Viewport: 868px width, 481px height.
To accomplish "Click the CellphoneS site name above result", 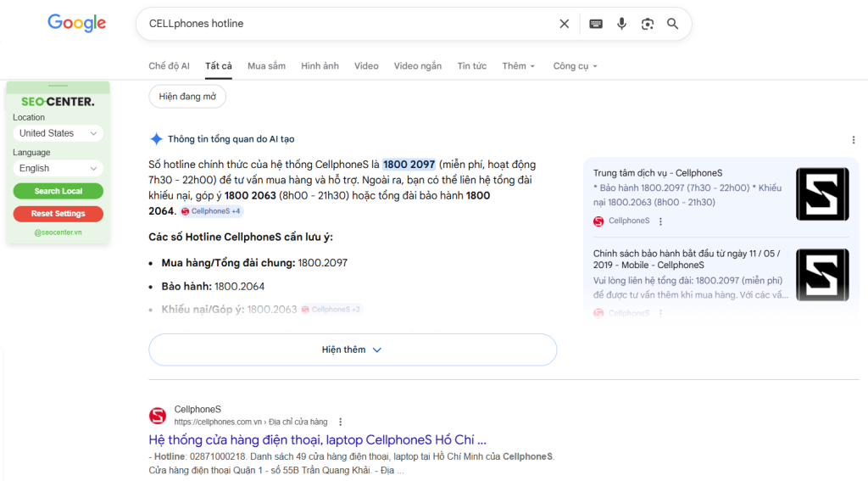I will click(x=198, y=410).
